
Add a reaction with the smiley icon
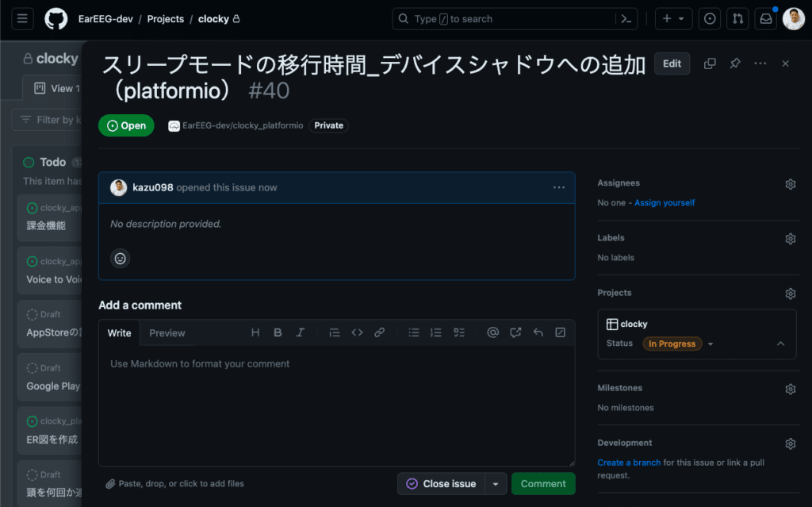pyautogui.click(x=121, y=258)
